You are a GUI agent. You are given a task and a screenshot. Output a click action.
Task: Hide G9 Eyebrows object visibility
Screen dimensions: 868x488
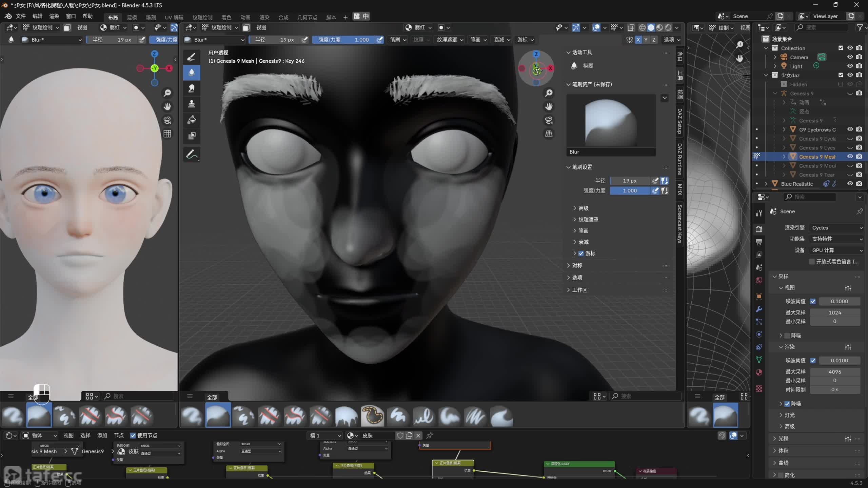coord(850,129)
